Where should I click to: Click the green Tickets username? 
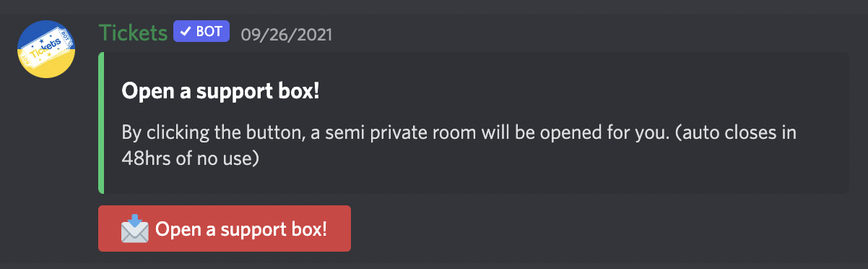pos(133,33)
